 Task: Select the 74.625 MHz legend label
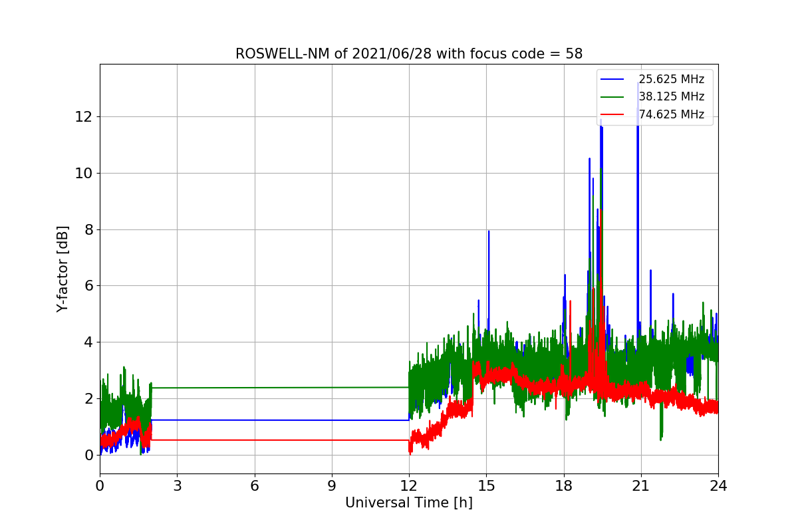point(671,114)
